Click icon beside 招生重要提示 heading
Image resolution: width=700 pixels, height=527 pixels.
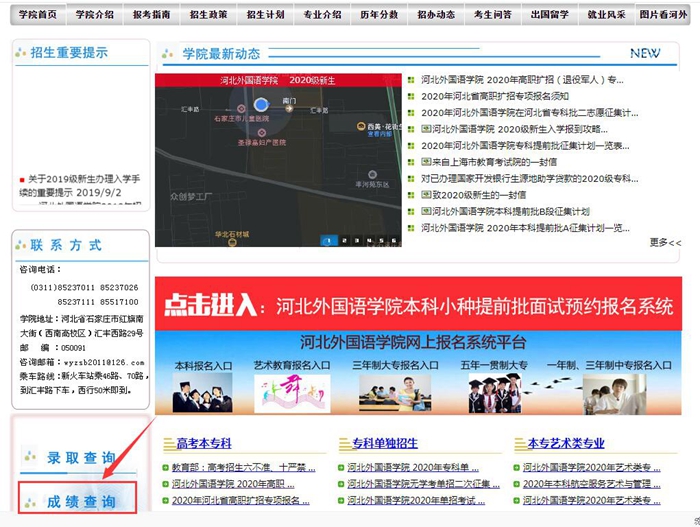(21, 53)
